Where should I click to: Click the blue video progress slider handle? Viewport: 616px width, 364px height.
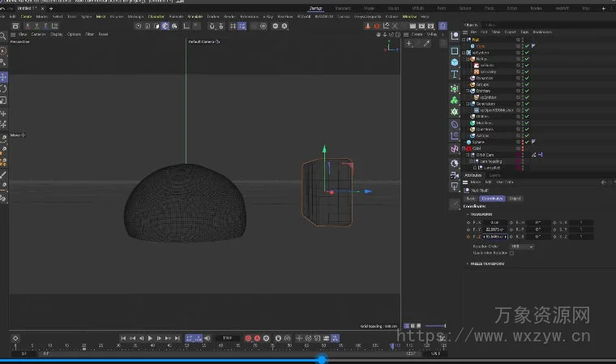coord(322,359)
